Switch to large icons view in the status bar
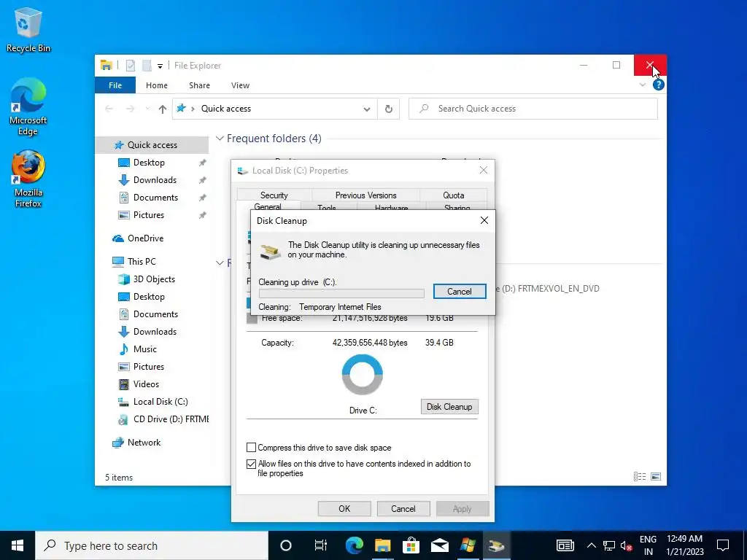The width and height of the screenshot is (747, 560). click(x=656, y=477)
